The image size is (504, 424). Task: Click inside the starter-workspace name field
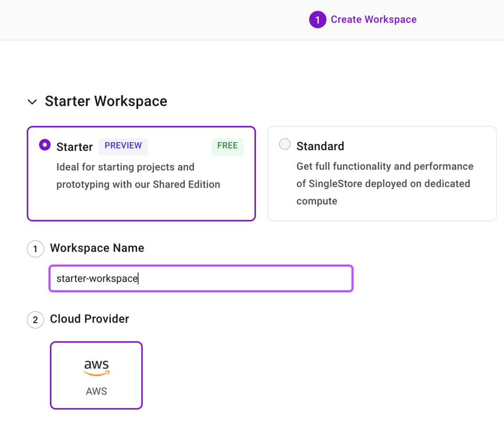tap(201, 278)
